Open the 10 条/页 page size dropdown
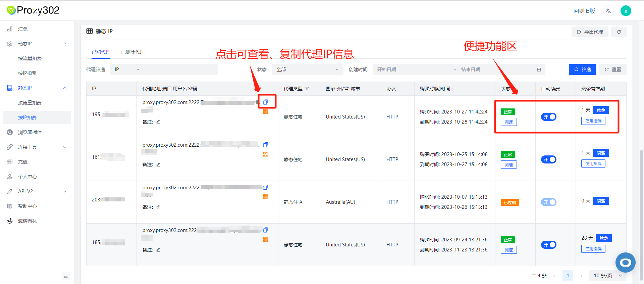This screenshot has height=284, width=644. point(608,276)
